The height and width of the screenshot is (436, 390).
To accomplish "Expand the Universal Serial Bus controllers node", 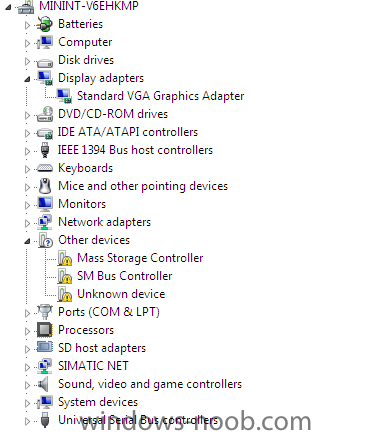I will (27, 421).
